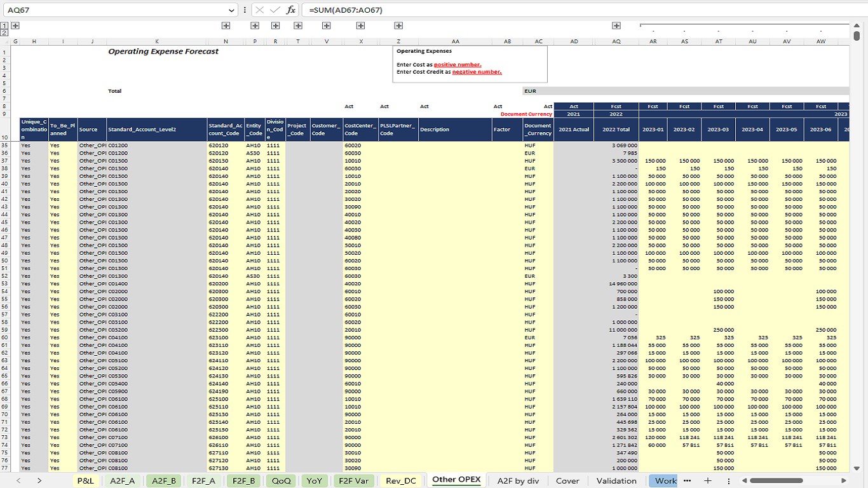The width and height of the screenshot is (868, 488).
Task: Confirm the formula with the checkmark icon
Action: [275, 10]
